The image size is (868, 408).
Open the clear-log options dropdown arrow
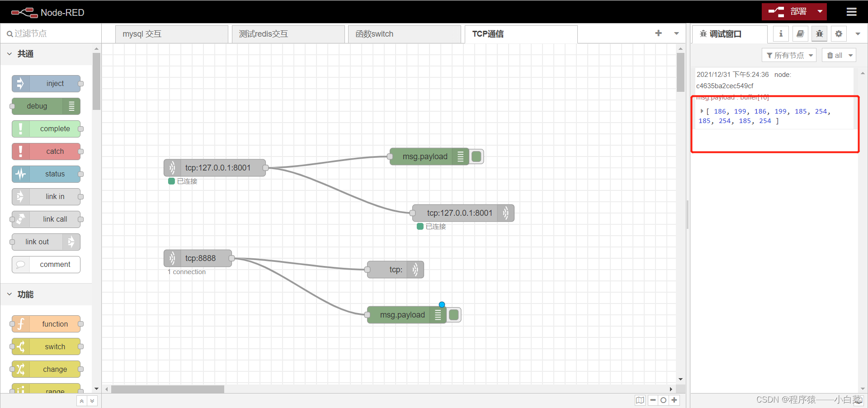point(850,55)
